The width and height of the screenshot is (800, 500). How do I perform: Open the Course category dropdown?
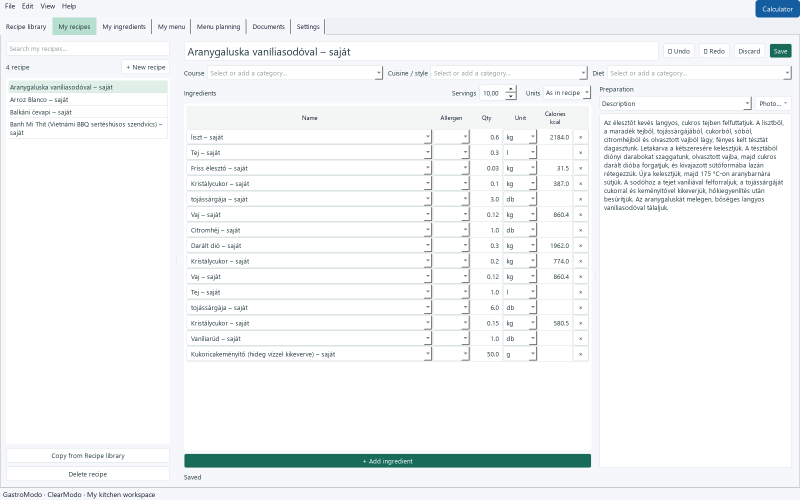pos(379,73)
